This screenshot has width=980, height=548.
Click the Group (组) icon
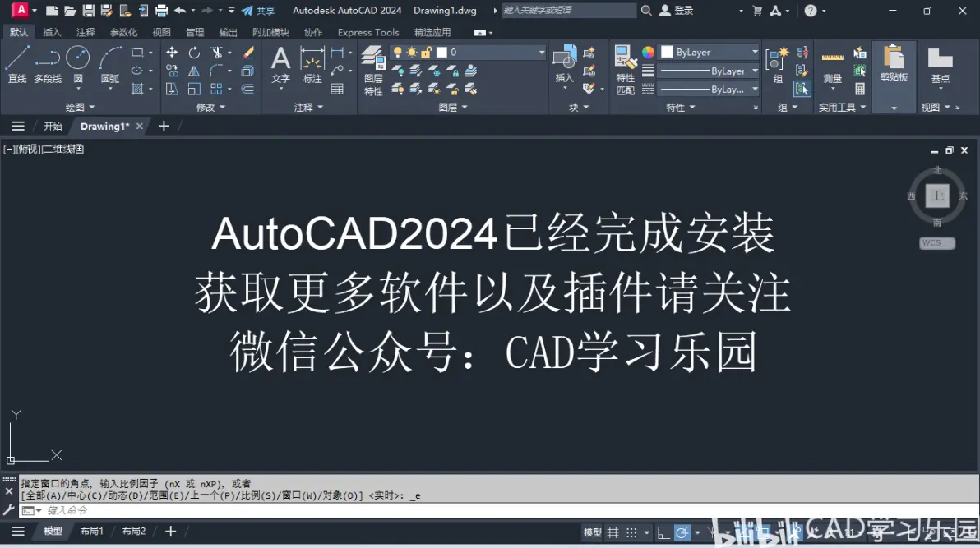tap(777, 66)
